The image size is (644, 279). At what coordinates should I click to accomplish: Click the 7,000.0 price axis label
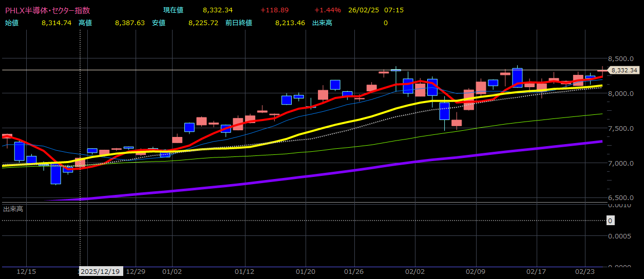621,163
